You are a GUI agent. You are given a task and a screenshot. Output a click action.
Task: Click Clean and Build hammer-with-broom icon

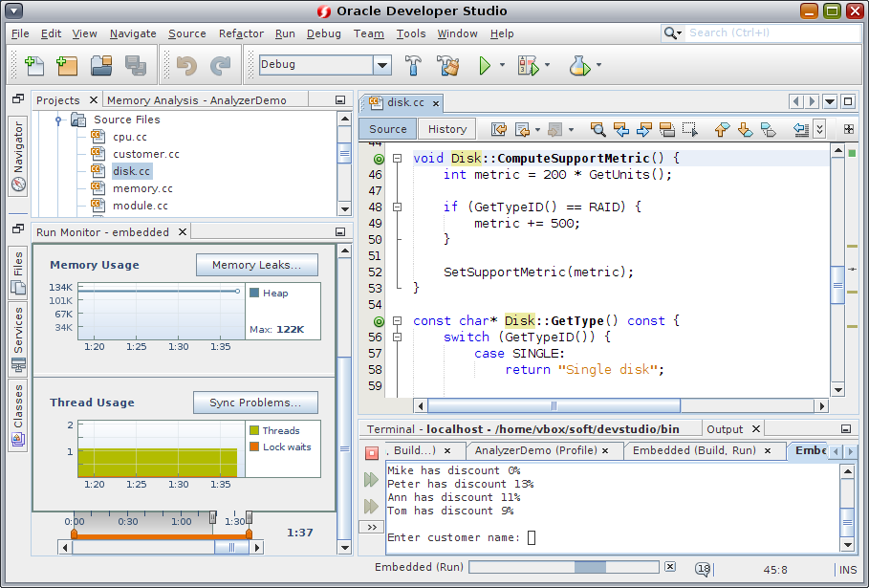(447, 65)
